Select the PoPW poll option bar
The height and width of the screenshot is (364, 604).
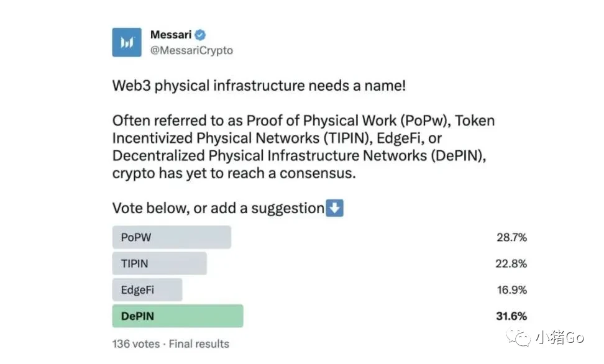click(172, 237)
